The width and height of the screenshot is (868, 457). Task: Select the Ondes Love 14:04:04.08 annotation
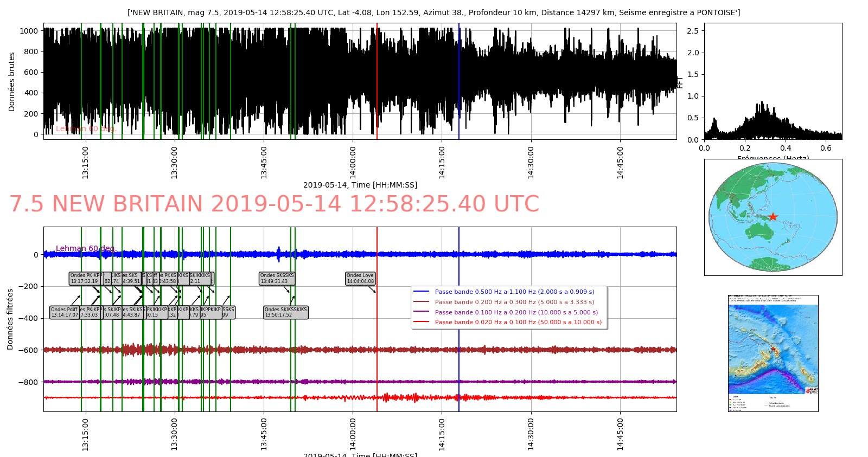(360, 278)
